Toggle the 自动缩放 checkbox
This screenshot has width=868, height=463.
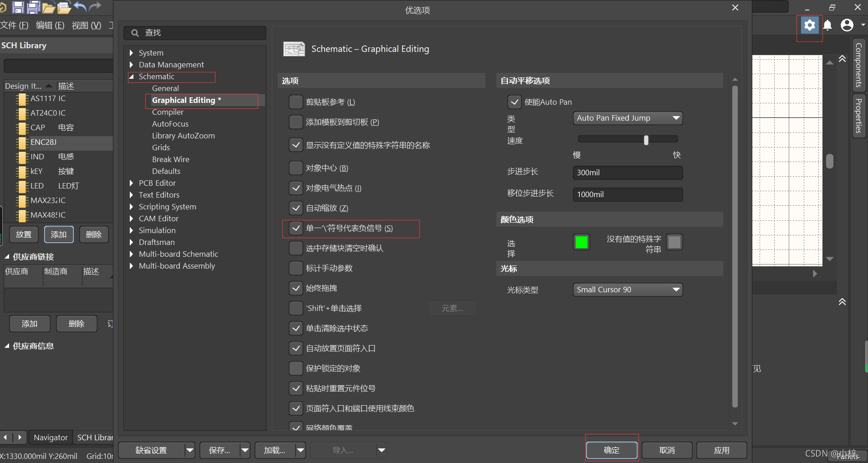tap(296, 208)
